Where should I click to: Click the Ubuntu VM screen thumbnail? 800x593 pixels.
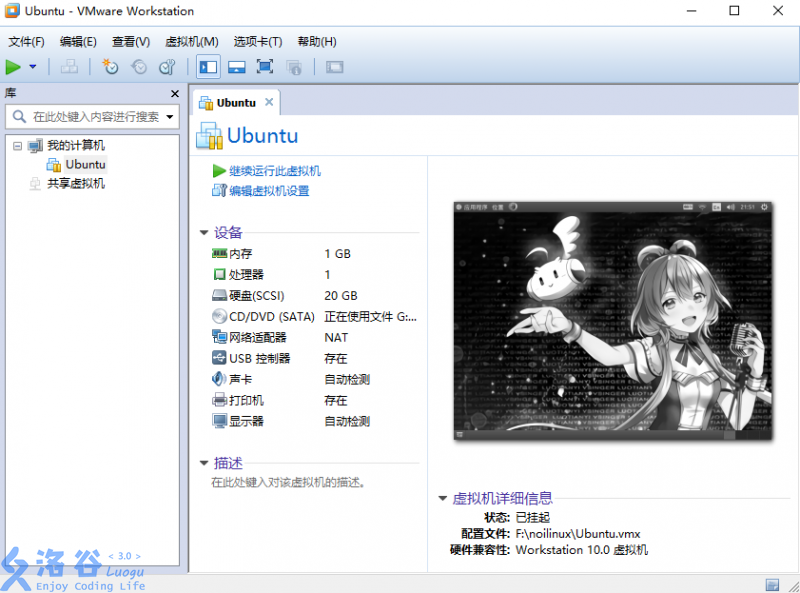pos(613,320)
